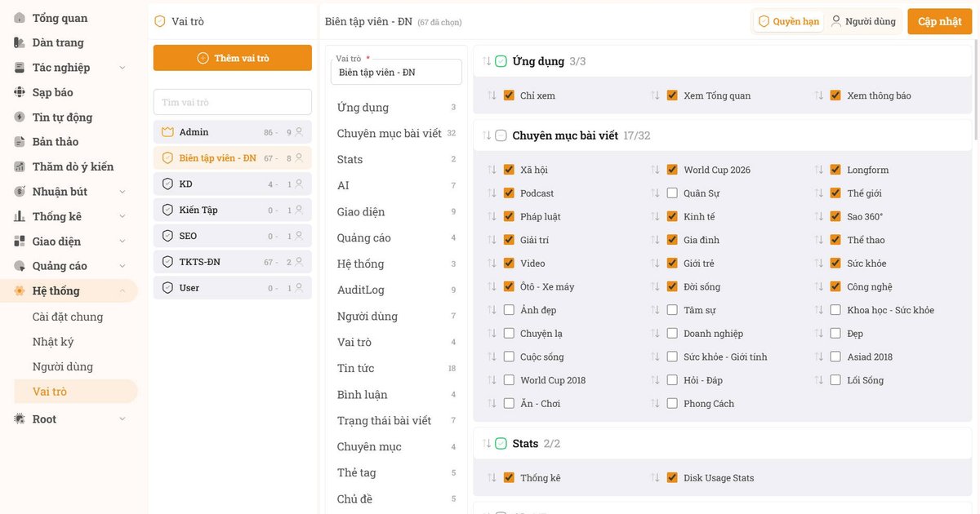Click the Cập nhật button
Image resolution: width=980 pixels, height=514 pixels.
940,21
